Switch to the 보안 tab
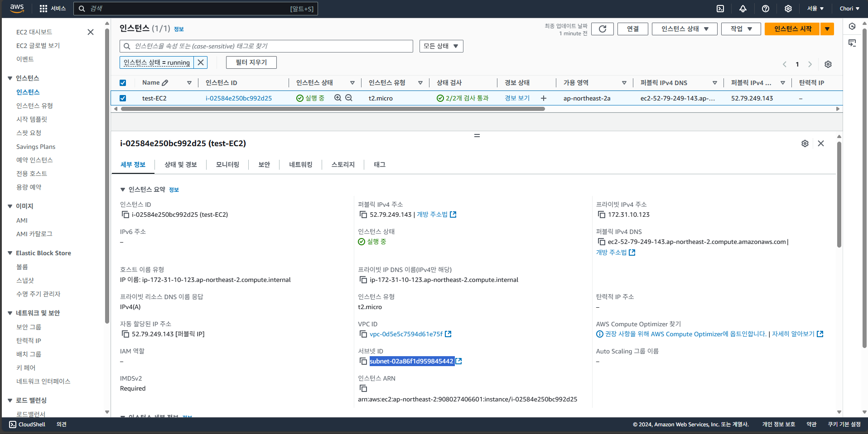The width and height of the screenshot is (868, 434). (264, 165)
